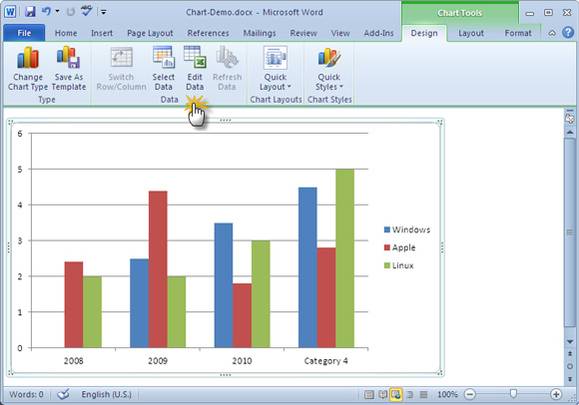Select green Linux bar in Category 4
Screen dimensions: 579x405
click(x=345, y=258)
